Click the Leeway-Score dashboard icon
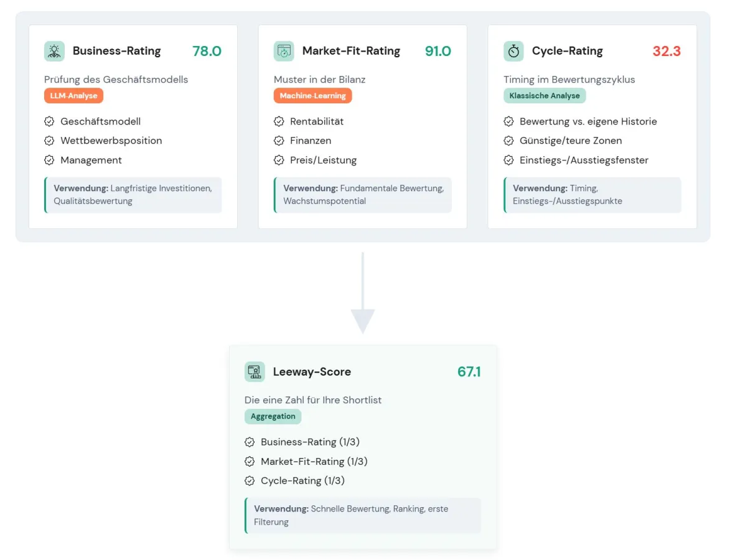730x560 pixels. pos(255,372)
